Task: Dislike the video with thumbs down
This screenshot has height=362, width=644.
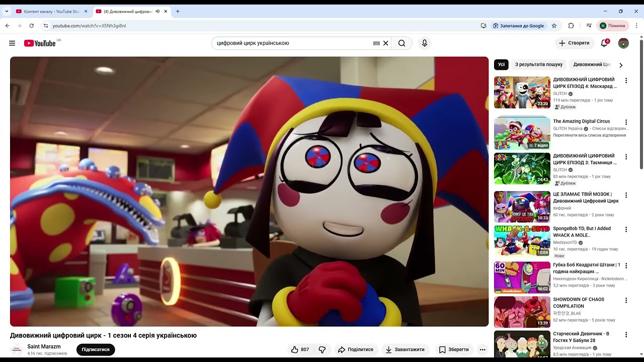Action: (322, 349)
